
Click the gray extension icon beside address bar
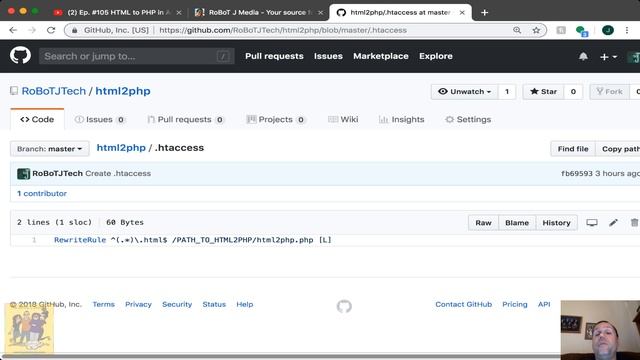(561, 30)
